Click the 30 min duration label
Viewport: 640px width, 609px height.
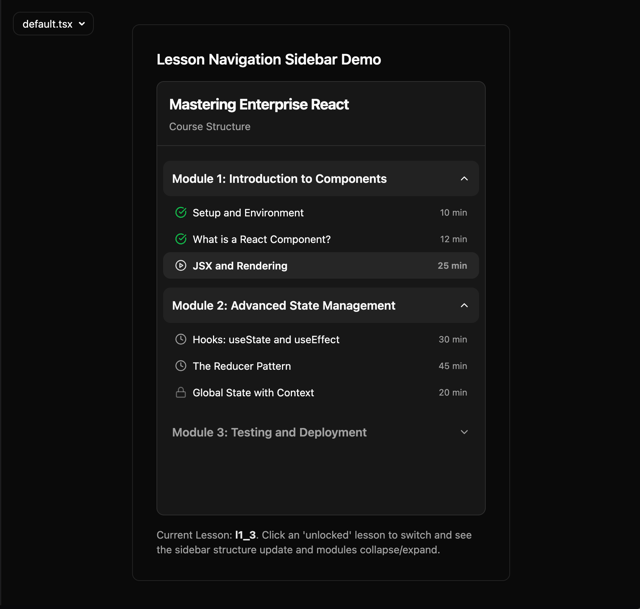tap(453, 340)
